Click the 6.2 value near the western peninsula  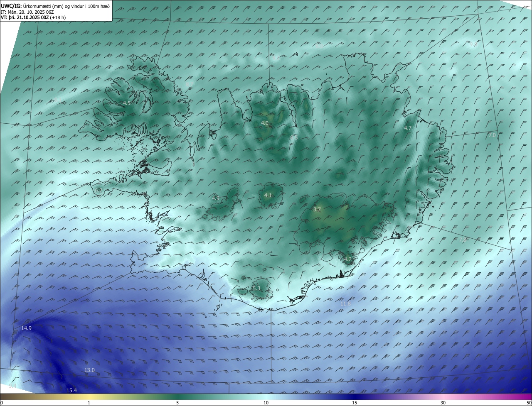point(99,190)
